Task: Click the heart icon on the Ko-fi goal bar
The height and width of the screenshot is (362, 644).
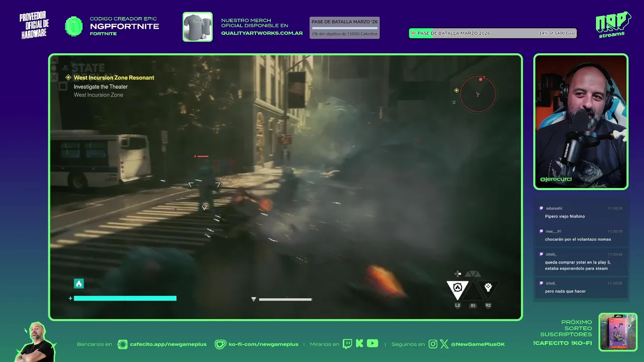Action: pyautogui.click(x=414, y=34)
